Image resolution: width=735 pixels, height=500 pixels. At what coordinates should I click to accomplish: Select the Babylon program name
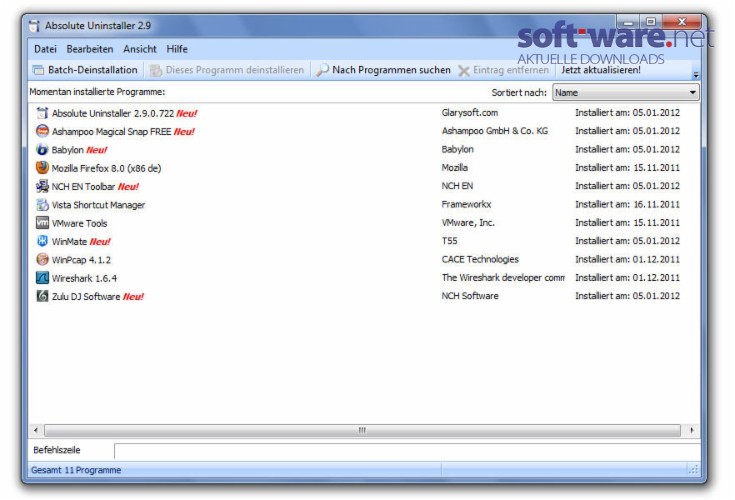(68, 150)
